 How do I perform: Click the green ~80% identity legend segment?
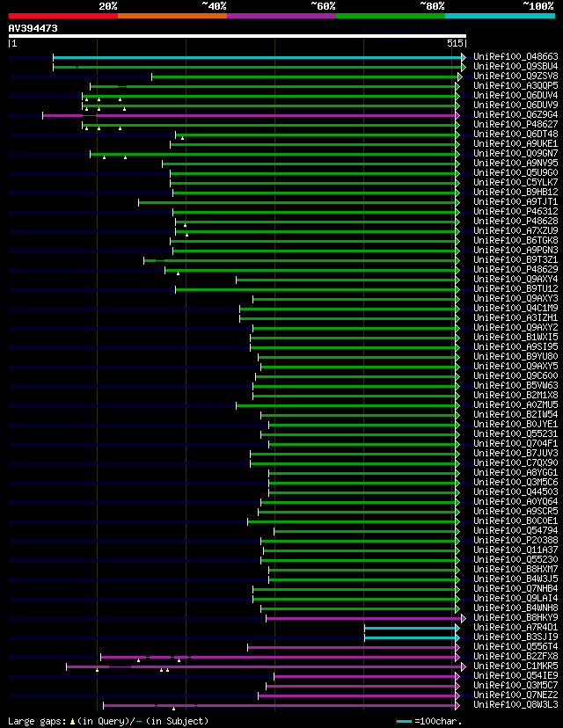click(x=391, y=16)
